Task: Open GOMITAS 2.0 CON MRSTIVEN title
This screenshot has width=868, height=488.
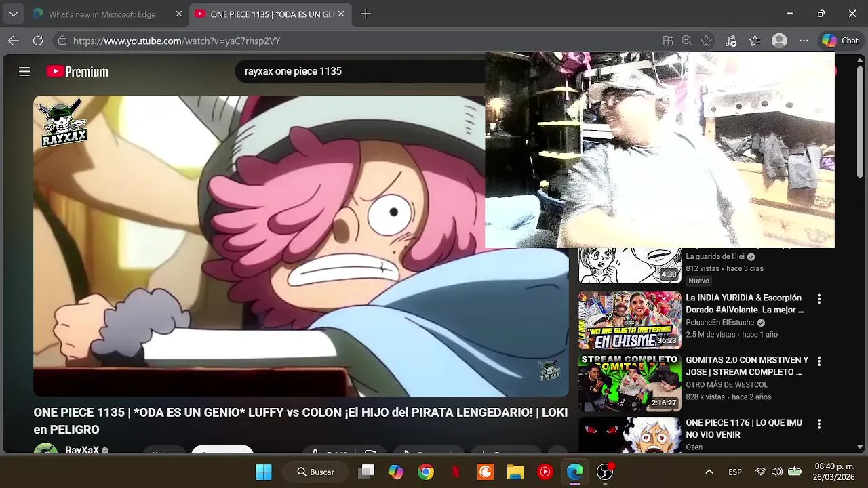Action: point(747,366)
